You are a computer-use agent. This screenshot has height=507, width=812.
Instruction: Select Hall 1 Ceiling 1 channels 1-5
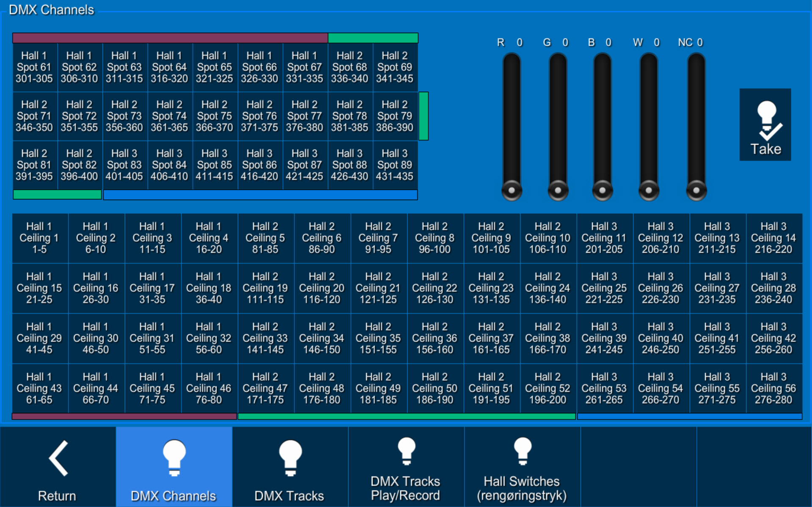click(39, 238)
